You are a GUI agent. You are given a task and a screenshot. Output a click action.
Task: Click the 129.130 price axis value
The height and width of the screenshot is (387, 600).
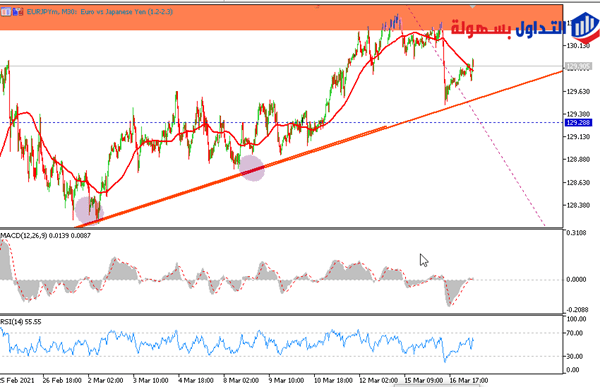(x=578, y=137)
